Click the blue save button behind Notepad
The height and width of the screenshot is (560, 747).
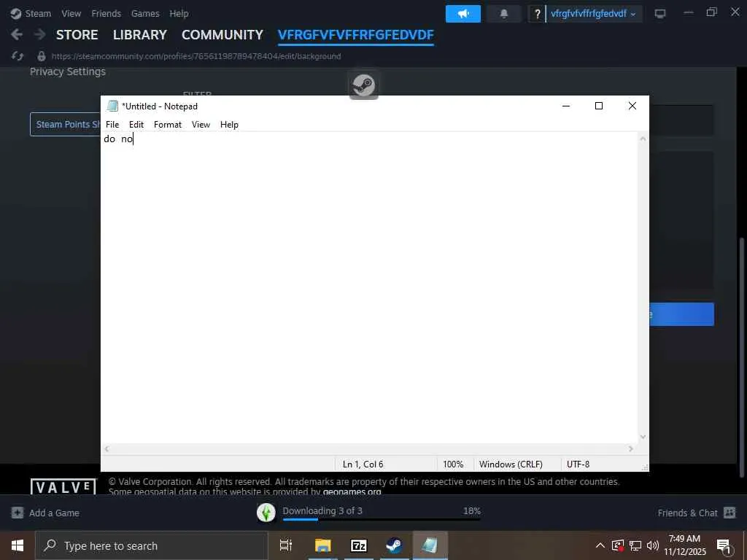pos(682,314)
